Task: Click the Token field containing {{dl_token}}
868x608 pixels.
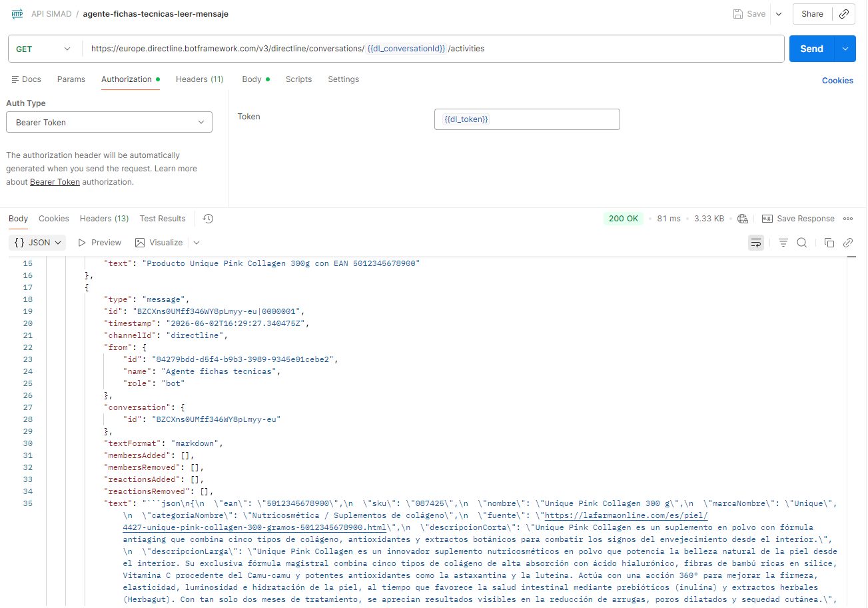Action: [x=527, y=119]
